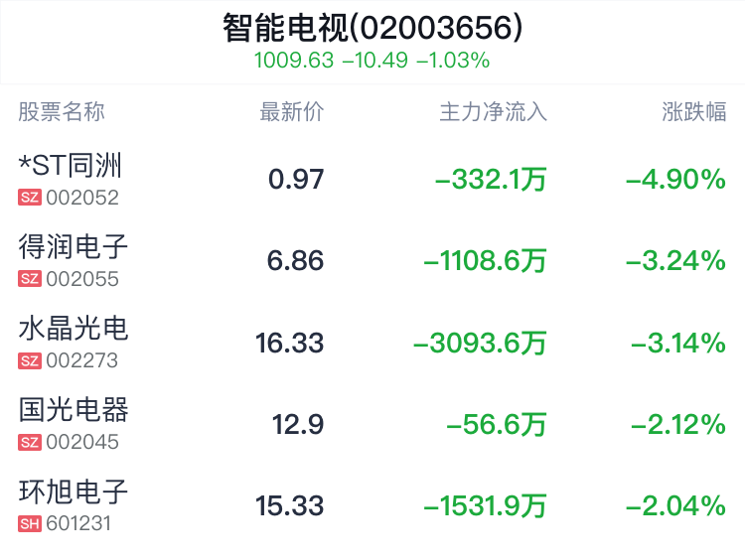Open the 得润电子 stock name
Screen dimensions: 745x560
74,246
